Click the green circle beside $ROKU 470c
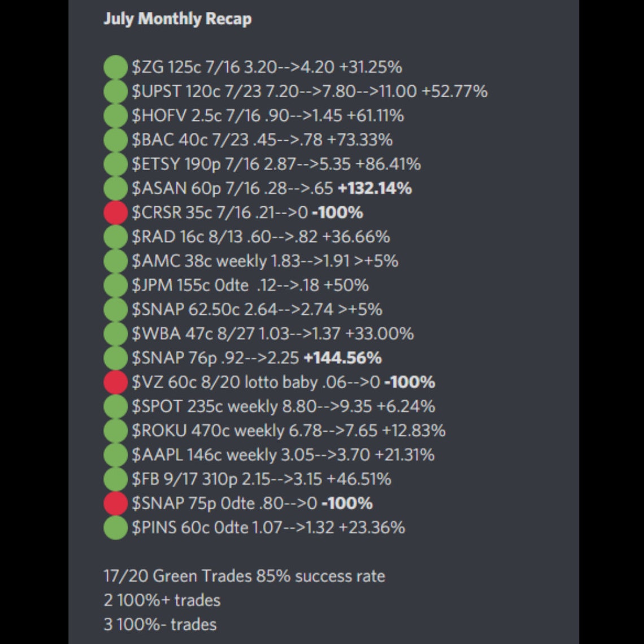Viewport: 644px width, 644px height. click(115, 430)
